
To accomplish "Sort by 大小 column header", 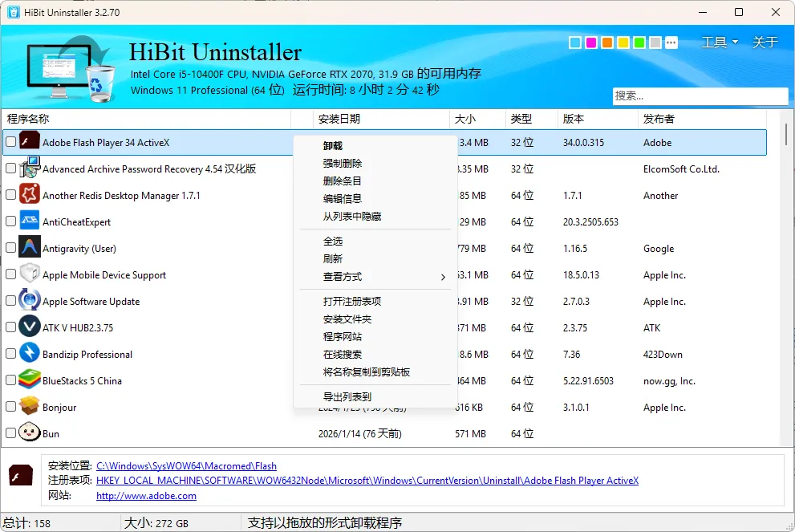I will tap(477, 119).
